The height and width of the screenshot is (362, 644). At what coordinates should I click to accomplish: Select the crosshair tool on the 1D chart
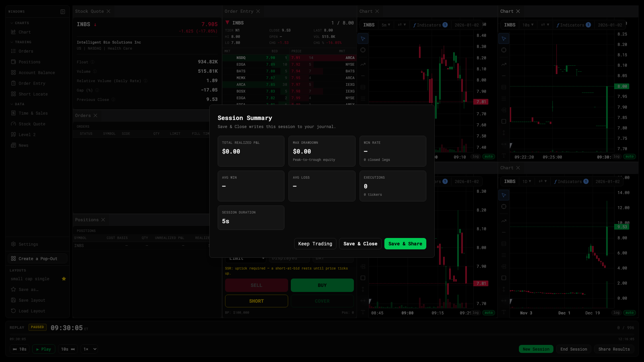click(x=504, y=207)
